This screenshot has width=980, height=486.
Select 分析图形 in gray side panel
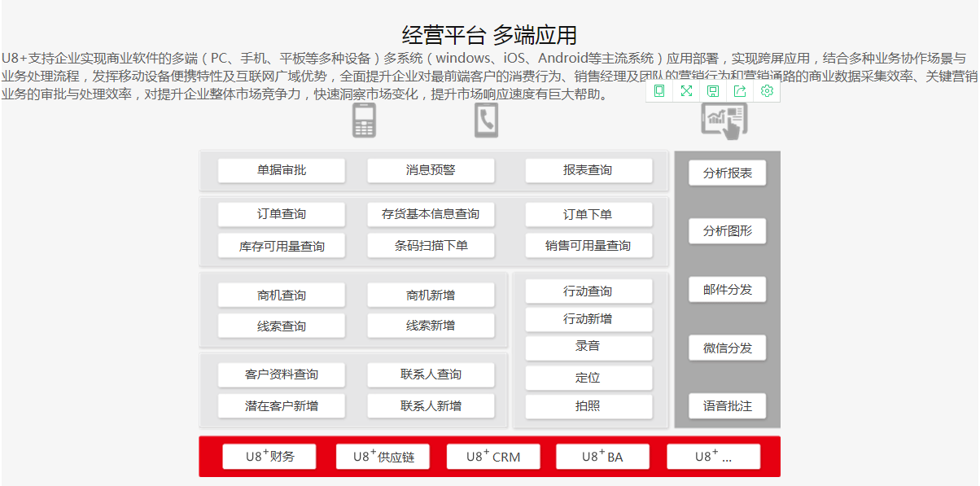point(728,231)
